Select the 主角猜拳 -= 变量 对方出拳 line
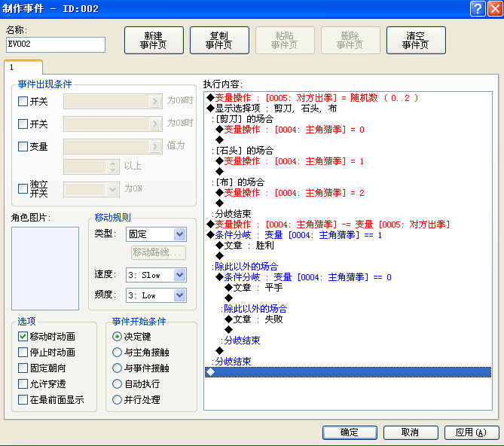The width and height of the screenshot is (504, 446). pos(348,225)
